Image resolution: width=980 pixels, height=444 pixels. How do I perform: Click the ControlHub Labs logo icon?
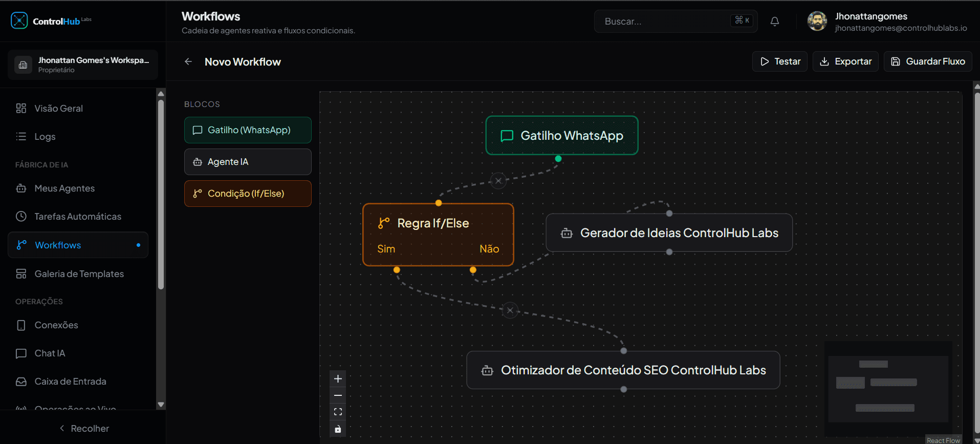(19, 20)
